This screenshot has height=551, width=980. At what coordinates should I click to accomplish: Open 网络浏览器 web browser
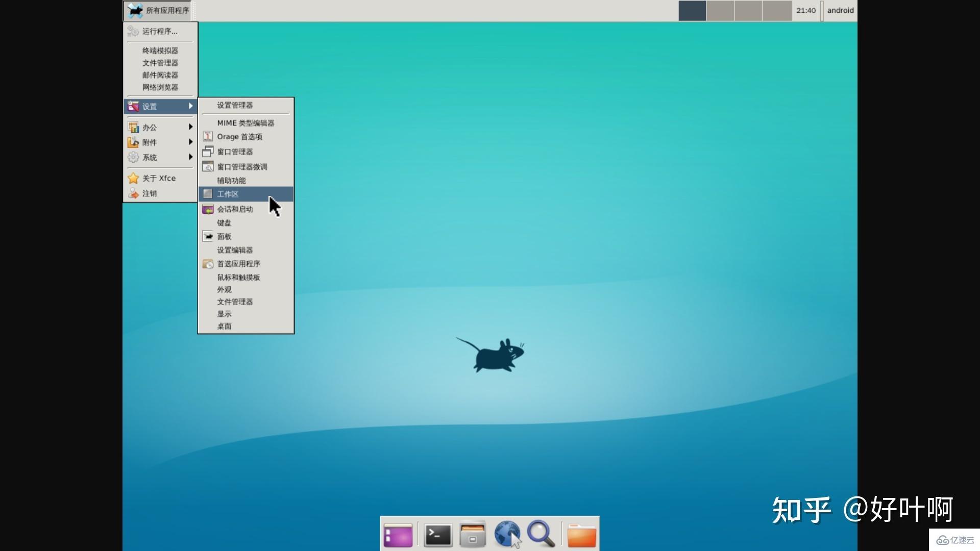pos(160,87)
